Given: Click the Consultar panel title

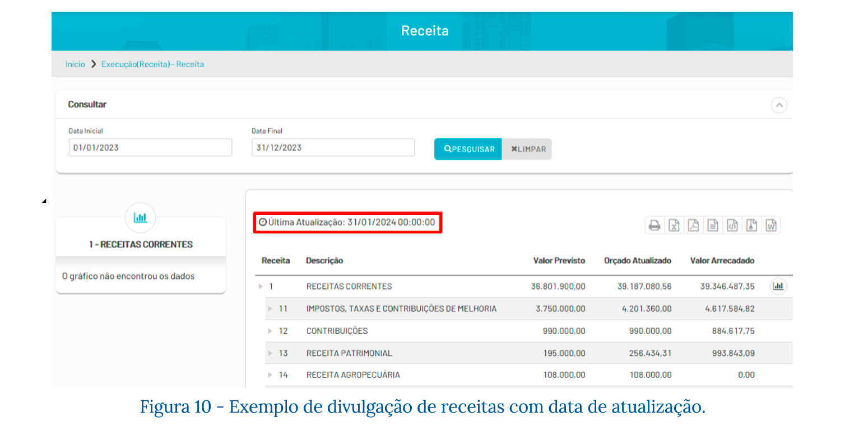Looking at the screenshot, I should [87, 105].
